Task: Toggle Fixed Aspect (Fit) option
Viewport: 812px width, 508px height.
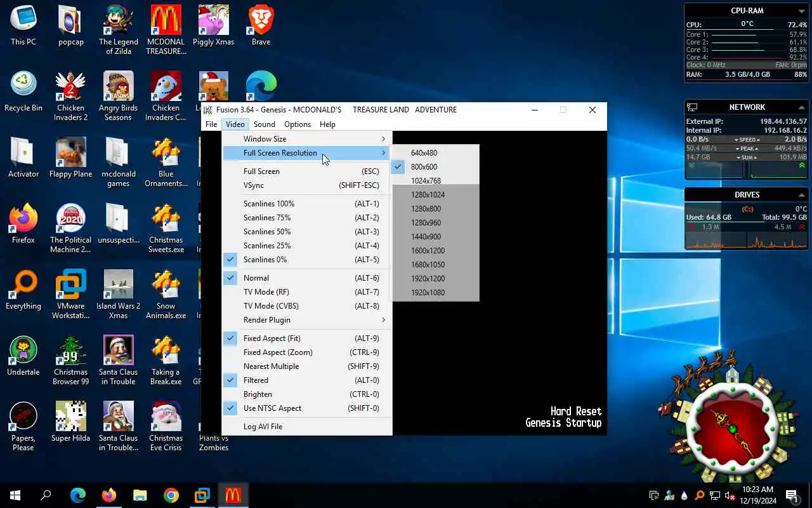Action: tap(307, 338)
